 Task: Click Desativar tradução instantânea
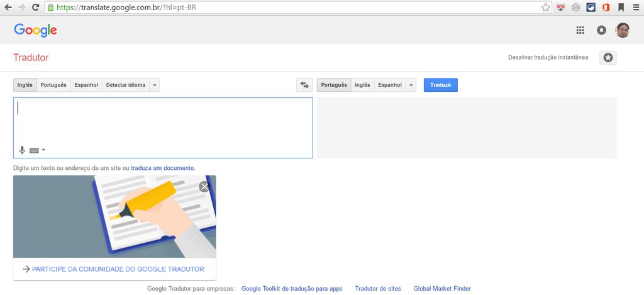coord(548,57)
